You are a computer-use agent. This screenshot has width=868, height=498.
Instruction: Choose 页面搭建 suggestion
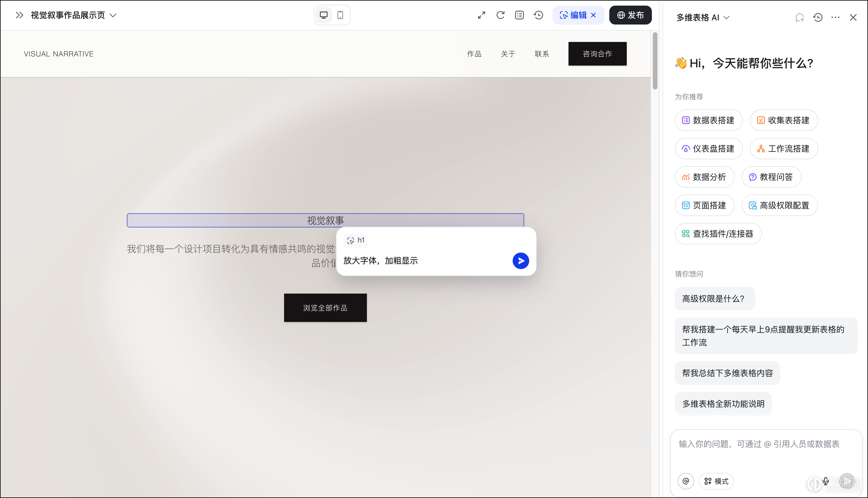click(705, 205)
